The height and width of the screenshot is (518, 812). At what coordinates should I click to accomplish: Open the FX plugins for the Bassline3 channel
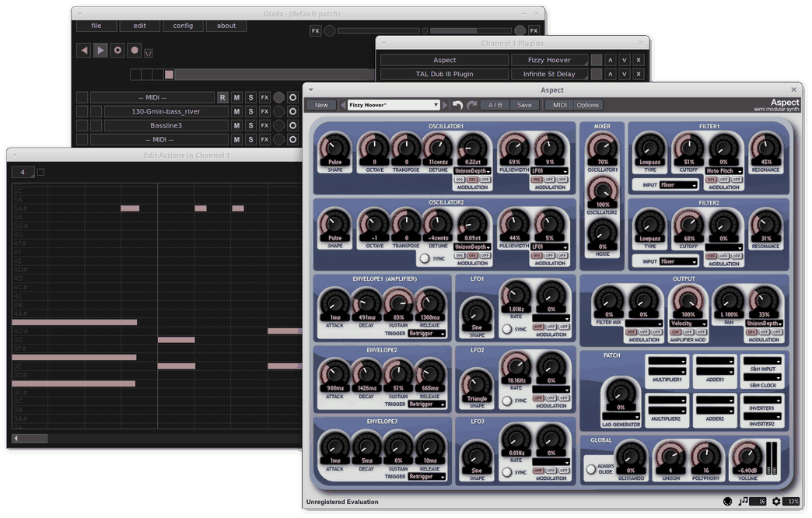point(264,125)
